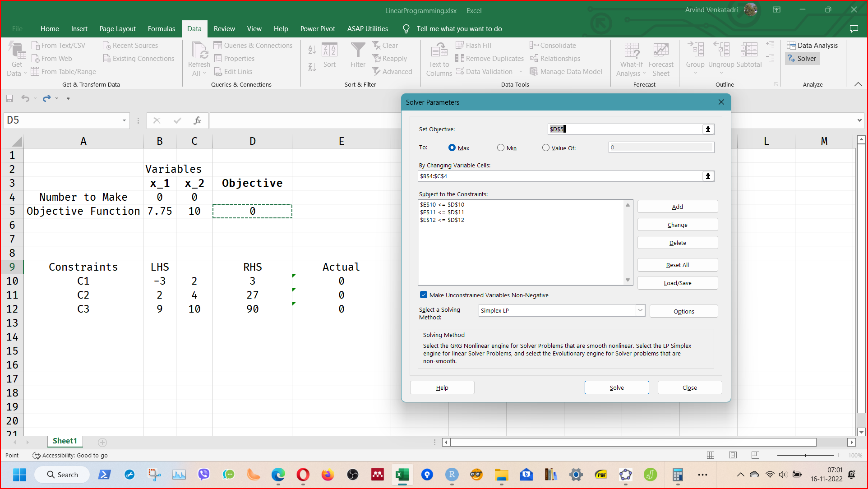Click range selector for Changing Variable Cells

pos(708,176)
